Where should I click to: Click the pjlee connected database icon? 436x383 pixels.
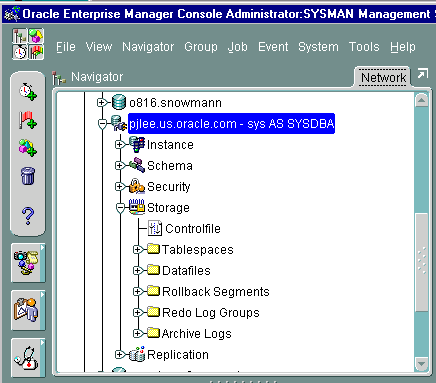pos(119,123)
